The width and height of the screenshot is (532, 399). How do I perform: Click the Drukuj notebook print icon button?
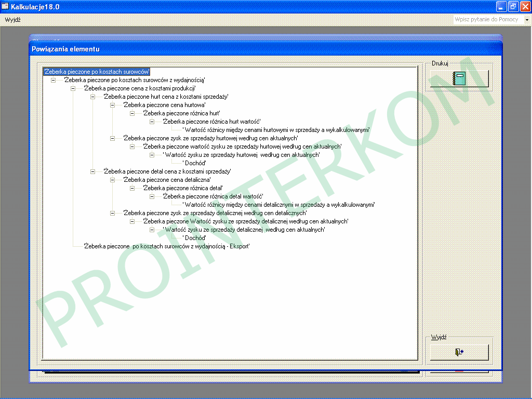click(459, 78)
